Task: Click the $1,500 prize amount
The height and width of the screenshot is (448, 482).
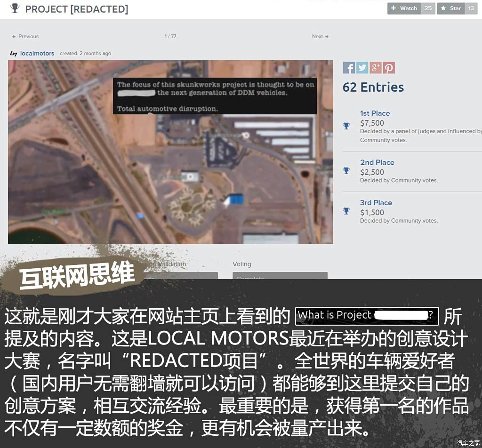Action: click(x=372, y=212)
